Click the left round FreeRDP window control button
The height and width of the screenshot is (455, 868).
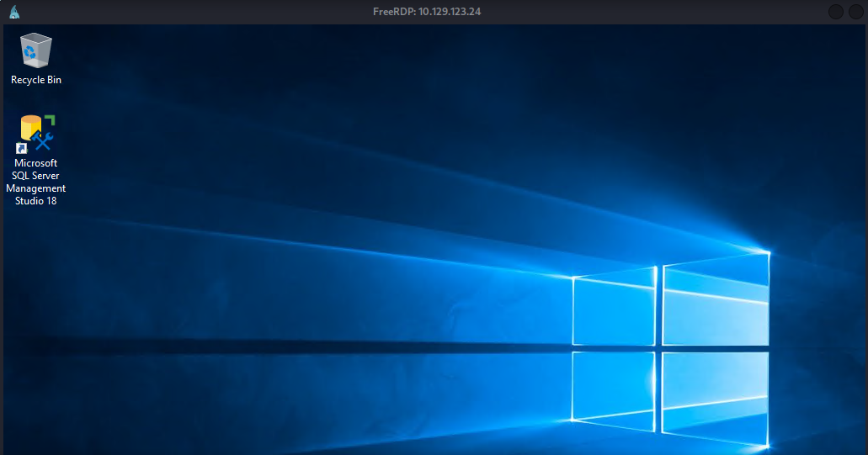click(x=836, y=12)
